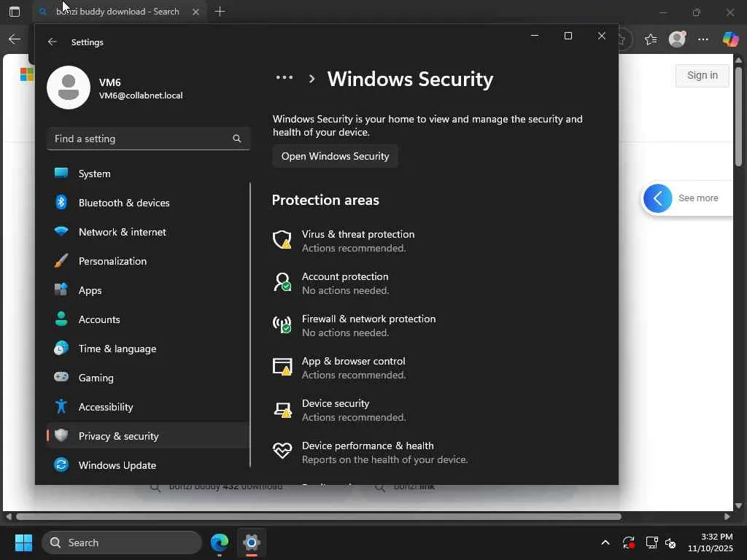
Task: Click the sync tray icon with red dot
Action: click(628, 542)
